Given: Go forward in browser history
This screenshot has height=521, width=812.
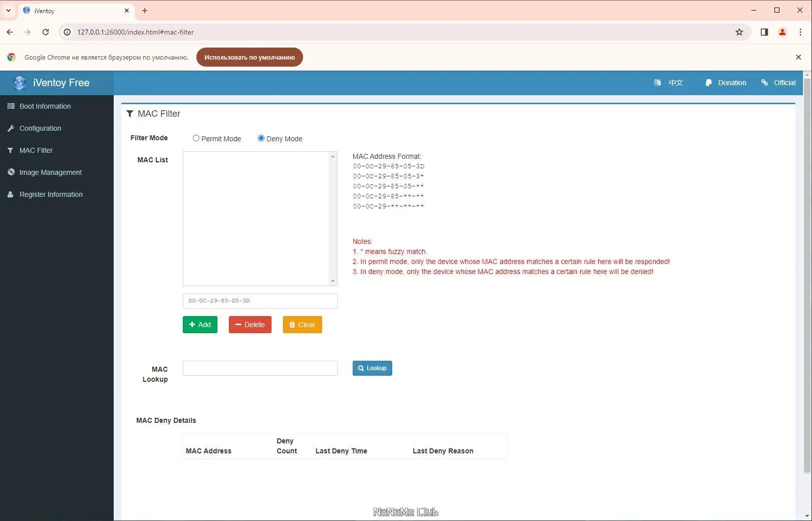Looking at the screenshot, I should [x=28, y=32].
